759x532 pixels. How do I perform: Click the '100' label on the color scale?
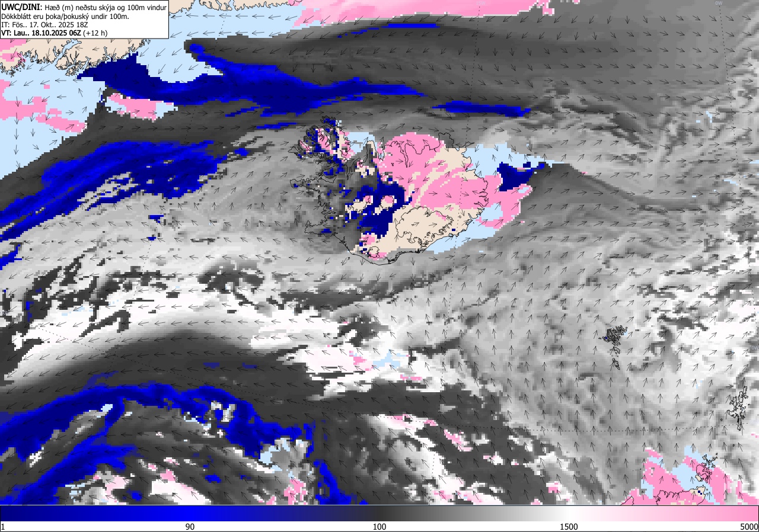point(379,527)
